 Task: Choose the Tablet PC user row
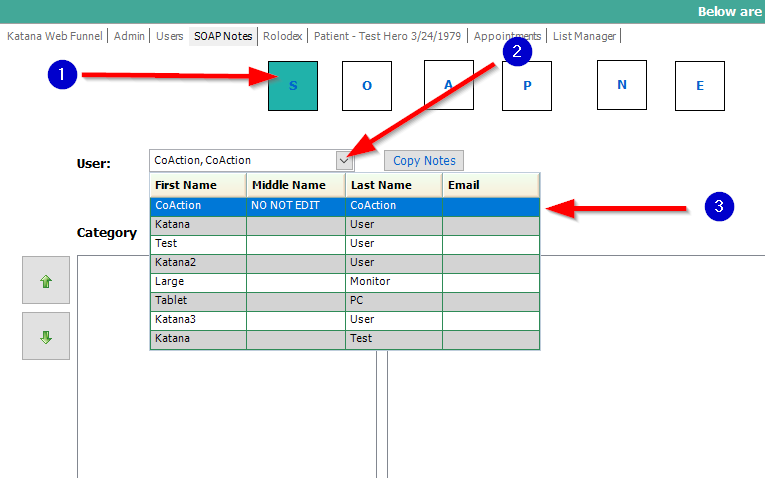(x=345, y=301)
